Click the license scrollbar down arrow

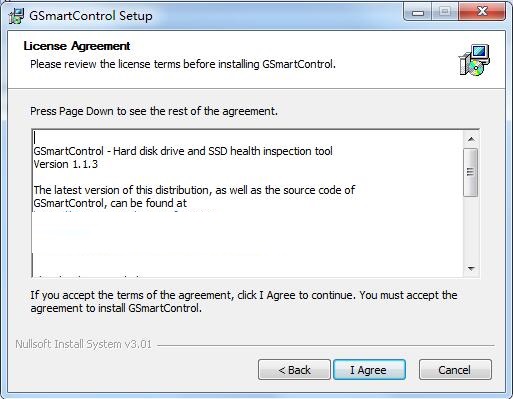coord(471,269)
